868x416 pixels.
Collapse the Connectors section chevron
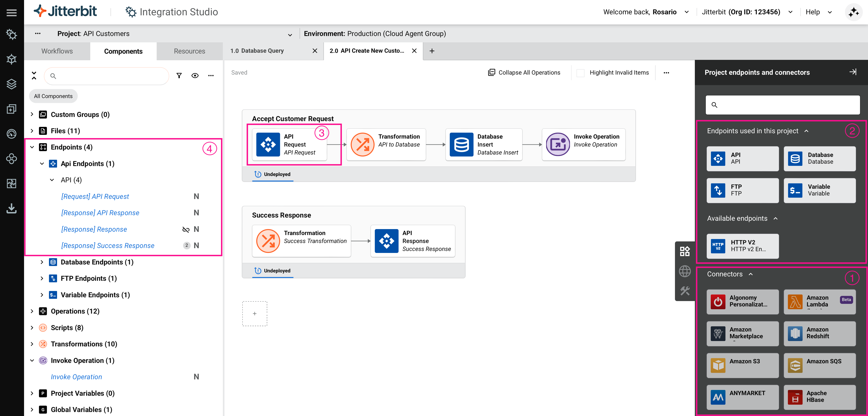750,274
